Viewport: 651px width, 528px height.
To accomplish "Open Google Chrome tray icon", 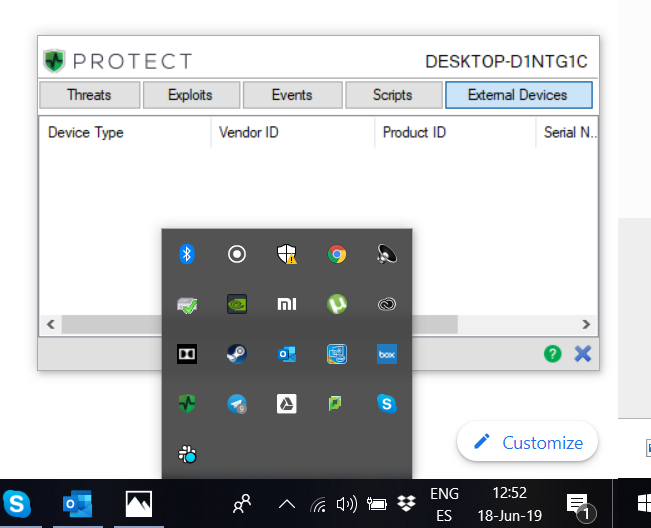I will [337, 254].
